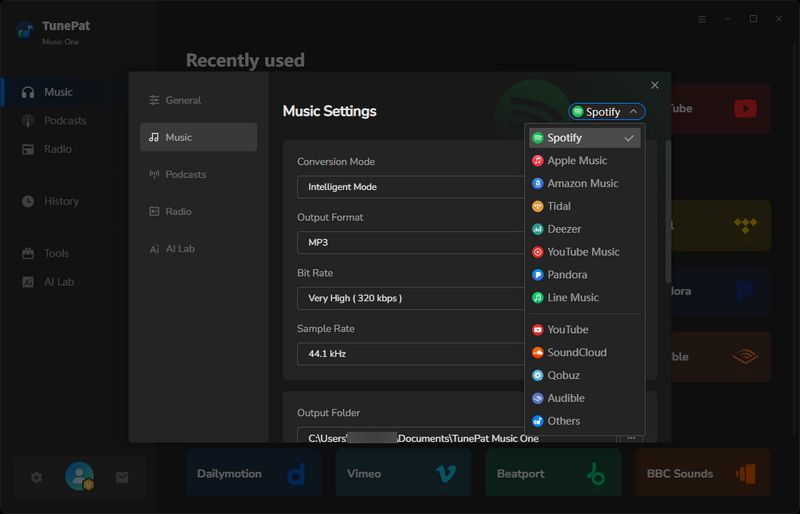
Task: Click the Qobuz icon in list
Action: pyautogui.click(x=537, y=375)
